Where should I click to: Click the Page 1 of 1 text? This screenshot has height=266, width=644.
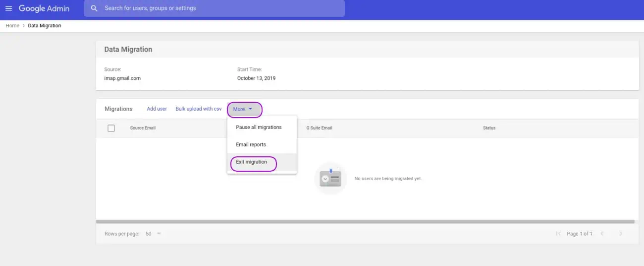click(x=580, y=234)
